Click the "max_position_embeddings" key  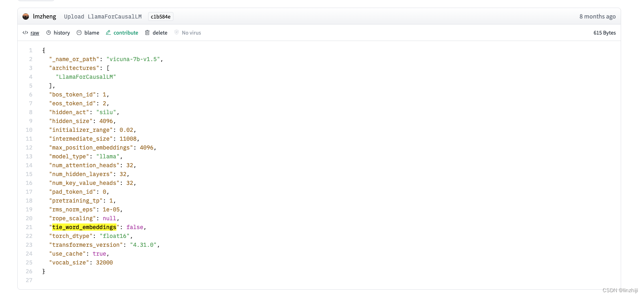click(91, 147)
